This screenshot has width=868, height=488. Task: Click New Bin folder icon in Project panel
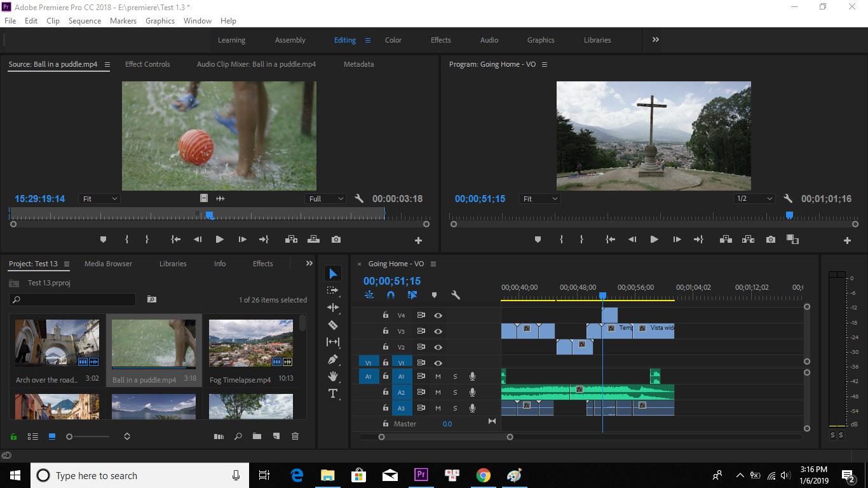[x=257, y=437]
